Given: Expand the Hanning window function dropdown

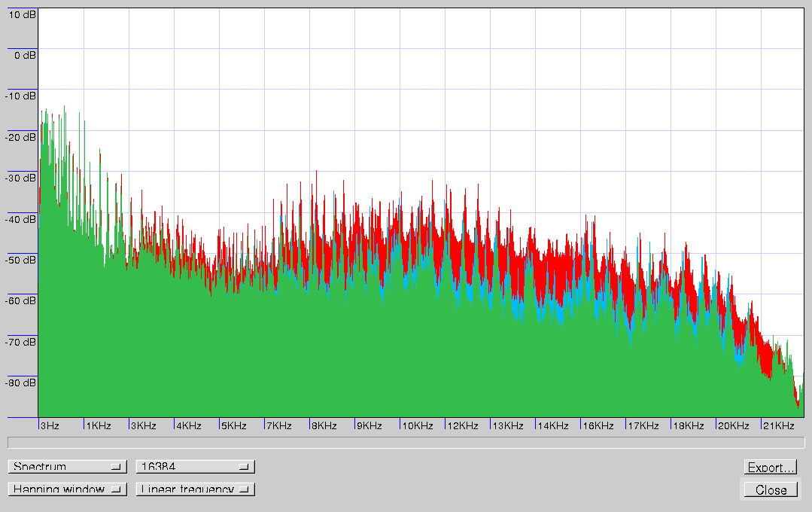Looking at the screenshot, I should click(x=67, y=489).
